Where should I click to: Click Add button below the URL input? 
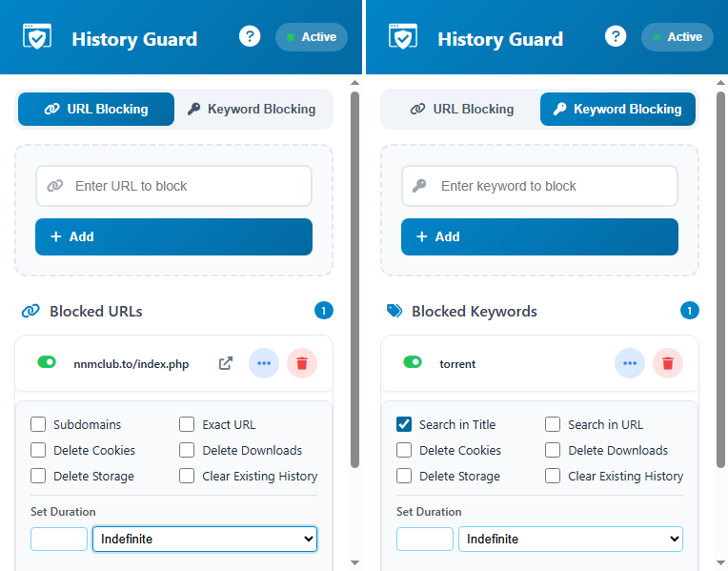pos(173,236)
